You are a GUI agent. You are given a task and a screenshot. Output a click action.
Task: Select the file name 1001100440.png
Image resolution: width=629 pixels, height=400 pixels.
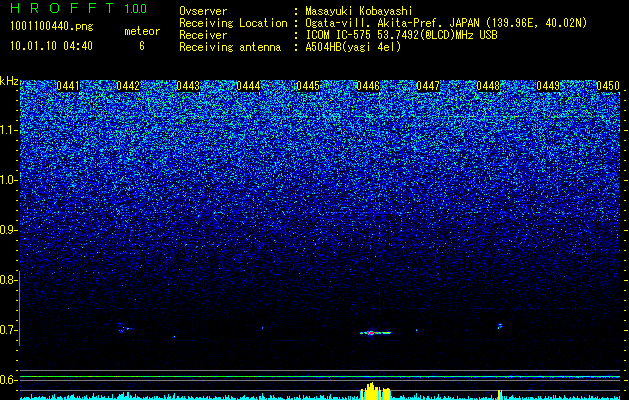[52, 27]
